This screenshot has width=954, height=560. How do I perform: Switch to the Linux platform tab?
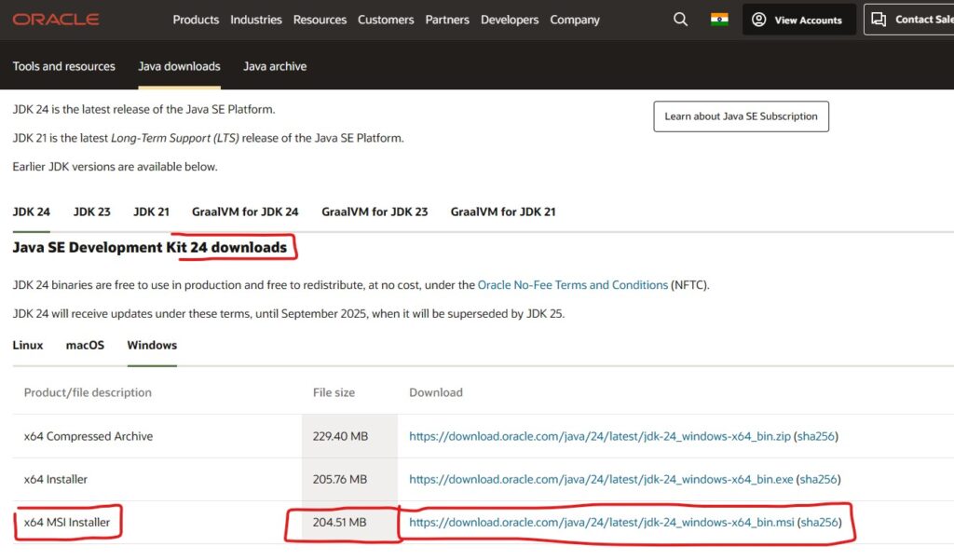pyautogui.click(x=27, y=345)
